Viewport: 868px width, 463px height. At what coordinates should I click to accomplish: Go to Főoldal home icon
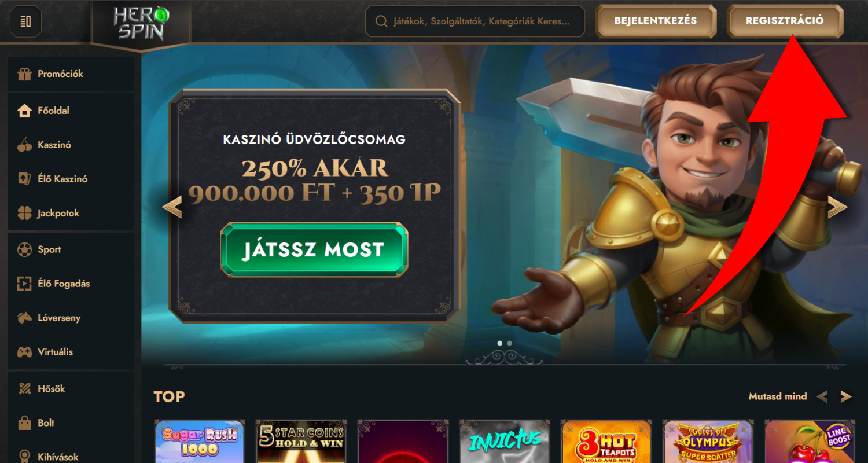[24, 111]
